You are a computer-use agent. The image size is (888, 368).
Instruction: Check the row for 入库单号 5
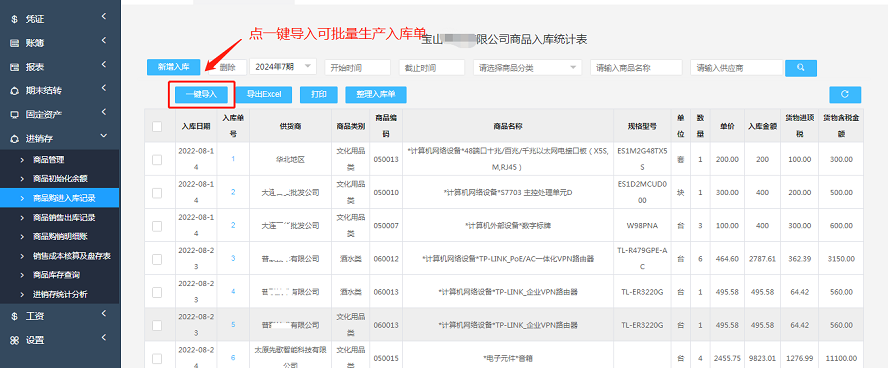pos(157,325)
